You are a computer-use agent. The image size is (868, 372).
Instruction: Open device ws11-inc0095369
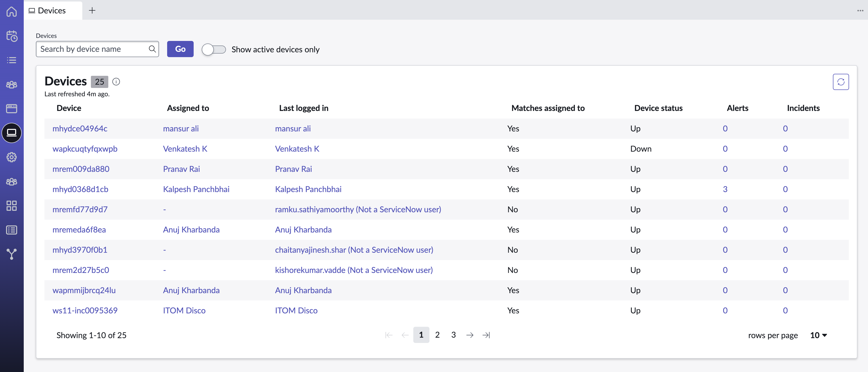(85, 311)
